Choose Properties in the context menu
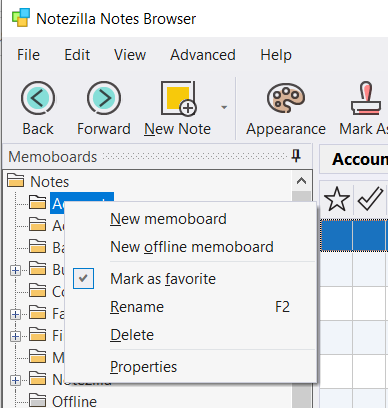This screenshot has width=388, height=408. tap(143, 367)
